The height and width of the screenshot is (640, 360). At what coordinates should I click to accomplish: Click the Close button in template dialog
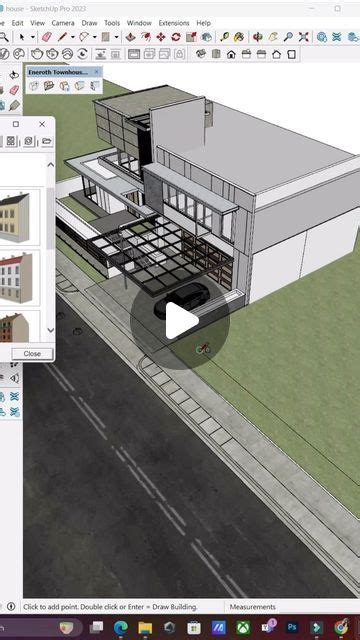click(x=32, y=354)
